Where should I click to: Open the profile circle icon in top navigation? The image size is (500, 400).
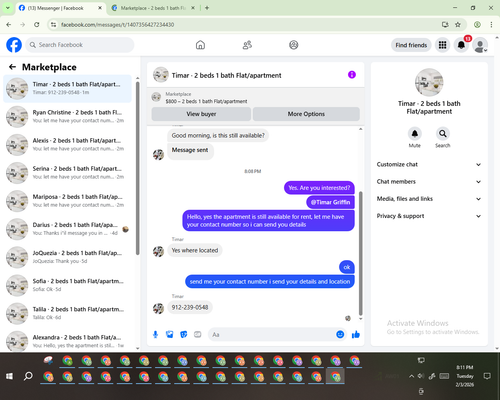tap(294, 45)
